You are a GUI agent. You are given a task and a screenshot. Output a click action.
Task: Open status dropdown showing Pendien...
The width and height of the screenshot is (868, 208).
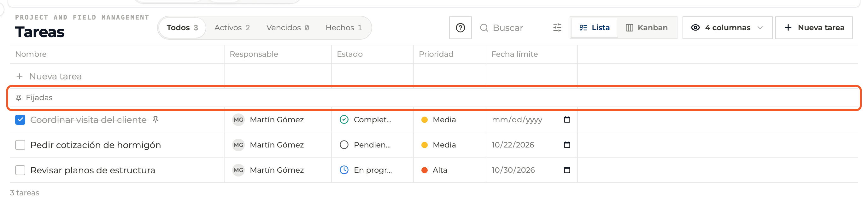372,145
